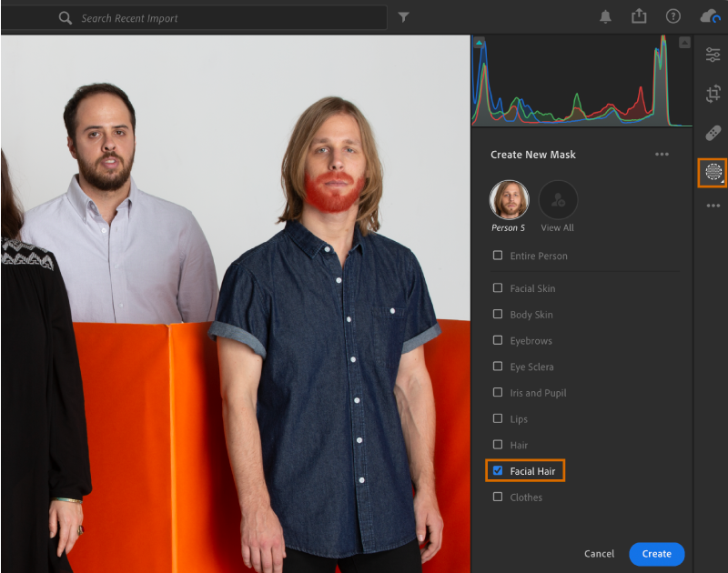Select the Person 5 thumbnail
Image resolution: width=728 pixels, height=573 pixels.
click(508, 199)
